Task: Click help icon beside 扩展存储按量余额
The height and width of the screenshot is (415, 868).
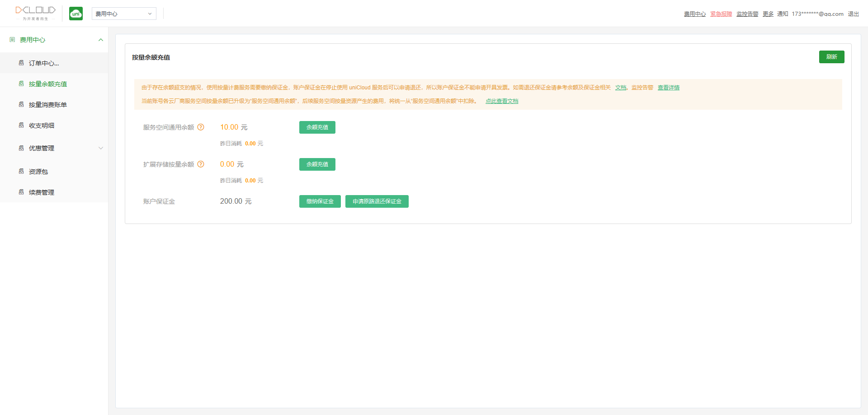Action: [x=201, y=164]
